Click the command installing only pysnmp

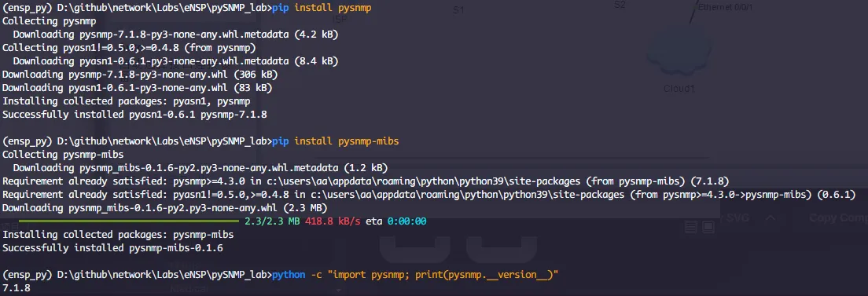322,8
